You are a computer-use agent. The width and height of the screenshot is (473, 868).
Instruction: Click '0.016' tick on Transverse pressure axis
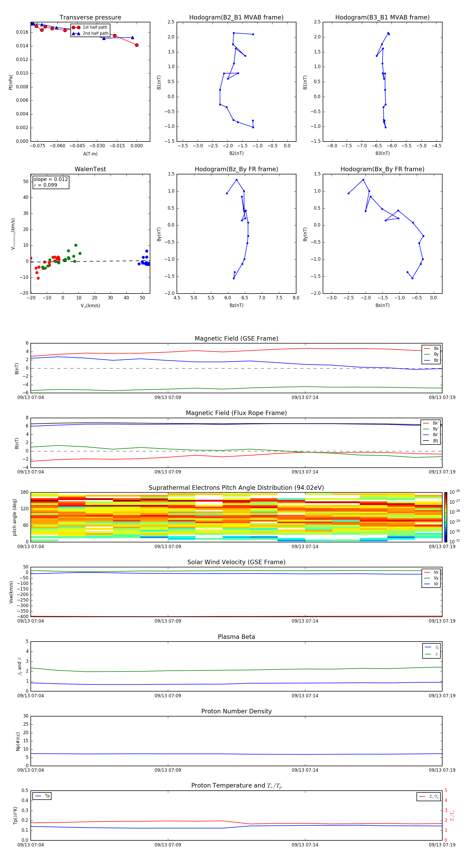click(x=22, y=32)
